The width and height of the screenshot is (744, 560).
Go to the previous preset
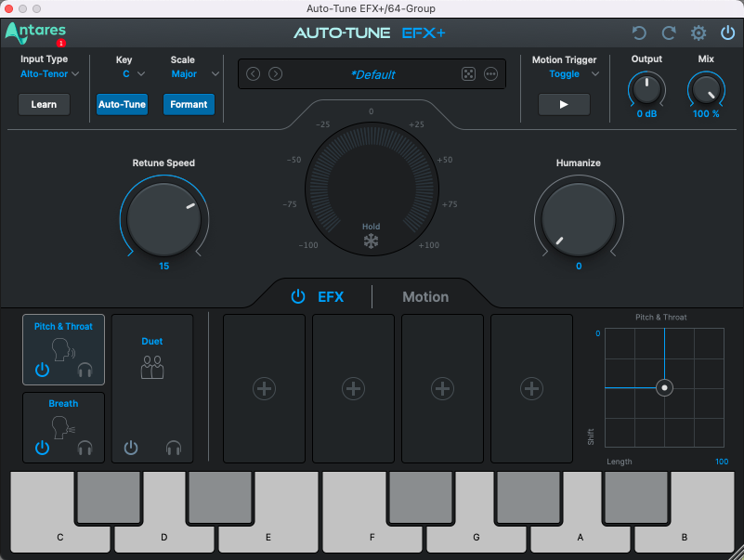253,74
